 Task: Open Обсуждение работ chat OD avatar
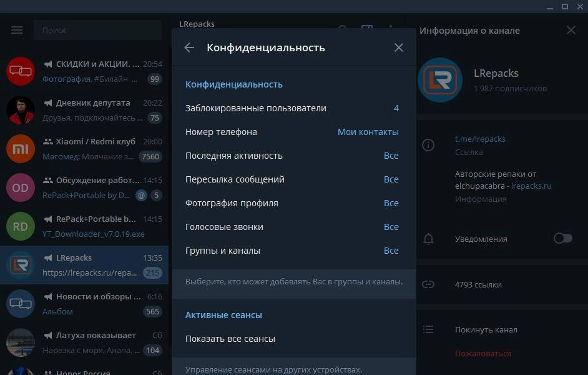tap(21, 187)
